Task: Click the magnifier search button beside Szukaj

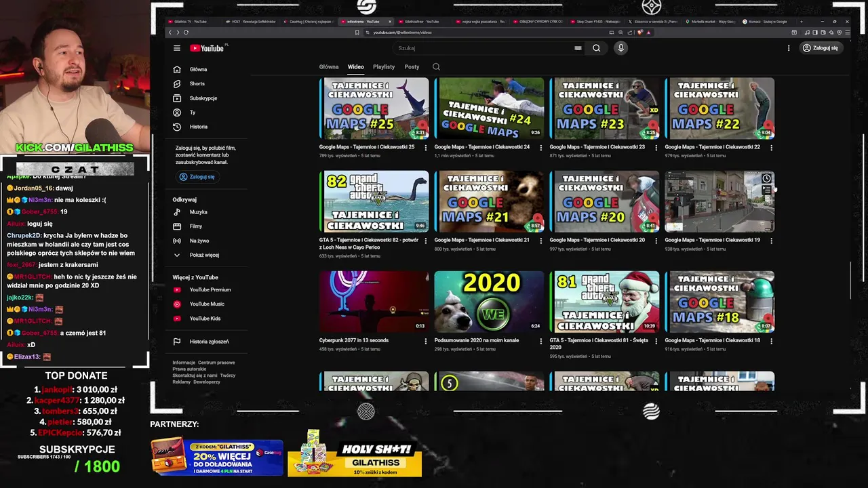Action: pos(596,48)
